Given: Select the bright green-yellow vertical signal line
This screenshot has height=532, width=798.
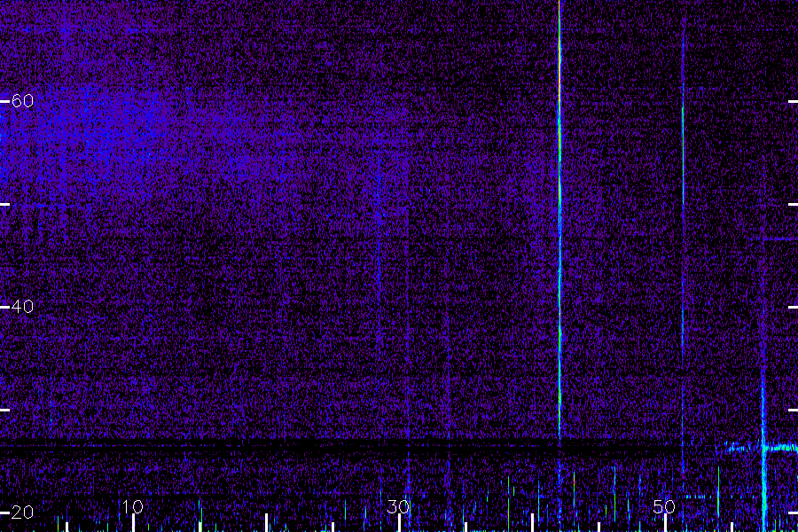Looking at the screenshot, I should pos(559,219).
